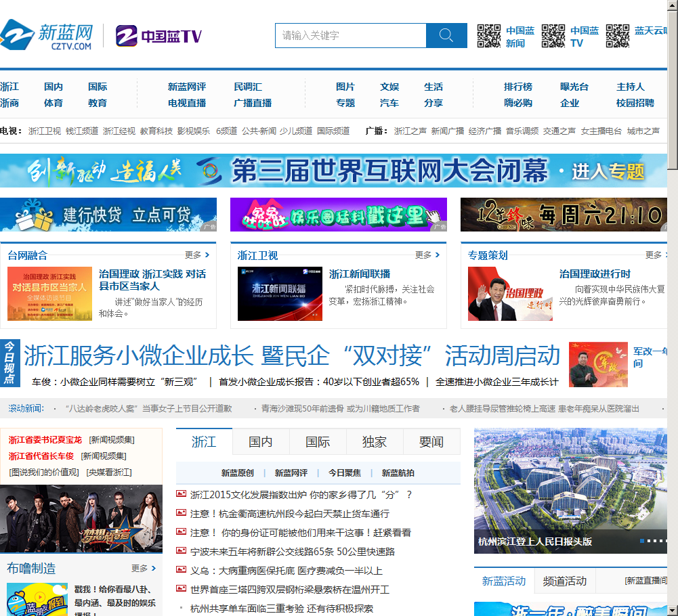Click the 中国蓝TV QR code
The image size is (678, 616).
pos(553,36)
